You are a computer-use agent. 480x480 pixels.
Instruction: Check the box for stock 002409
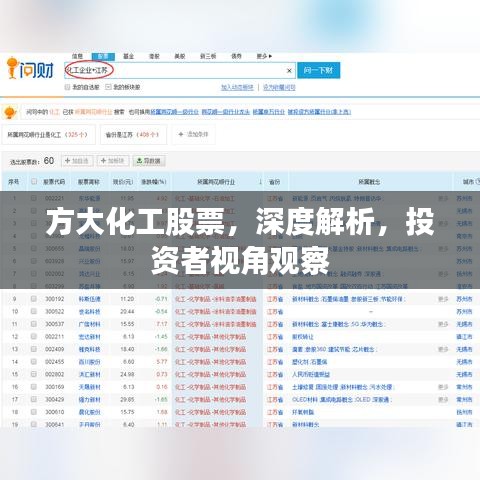pos(34,349)
